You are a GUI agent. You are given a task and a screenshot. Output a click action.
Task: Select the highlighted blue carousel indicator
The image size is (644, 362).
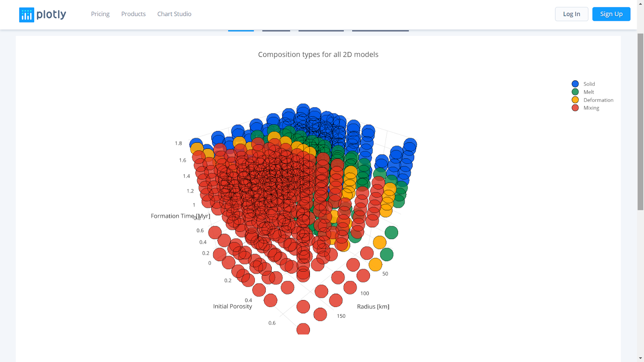pos(241,30)
